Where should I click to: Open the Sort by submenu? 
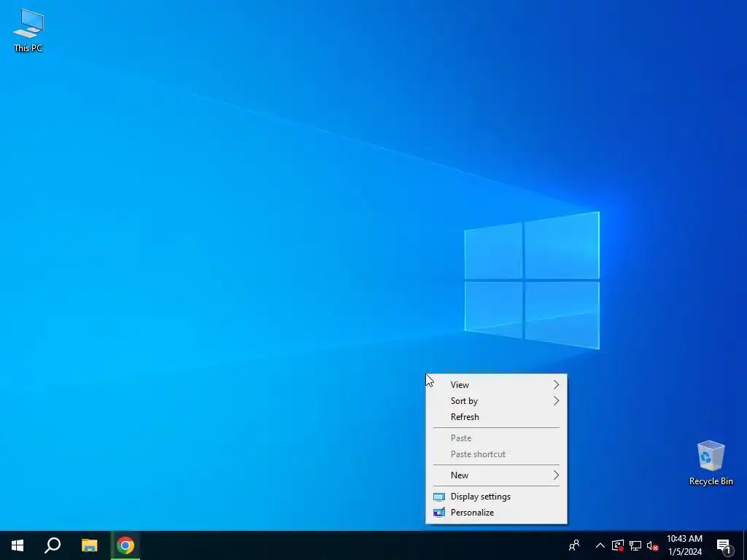(496, 401)
